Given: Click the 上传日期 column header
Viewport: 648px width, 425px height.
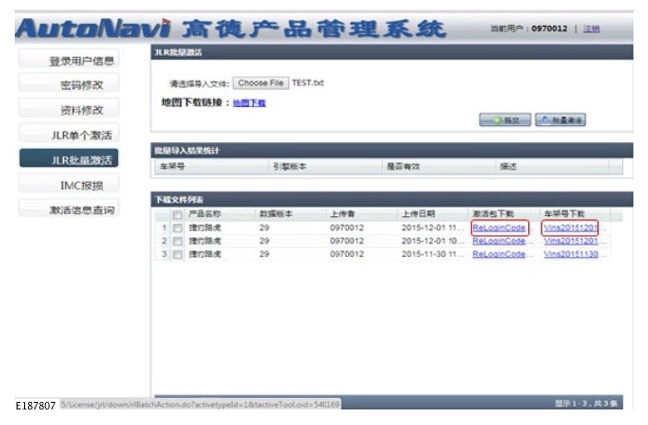Looking at the screenshot, I should [418, 214].
